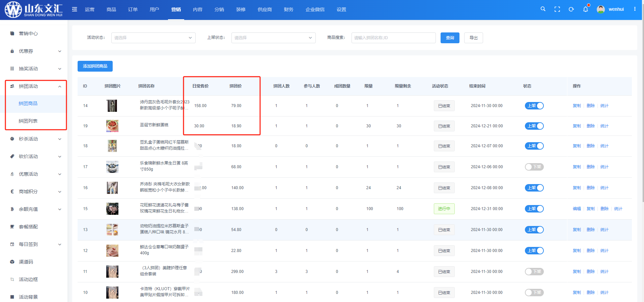Click the 活动边框 crop icon in sidebar
This screenshot has height=302, width=644.
[12, 279]
